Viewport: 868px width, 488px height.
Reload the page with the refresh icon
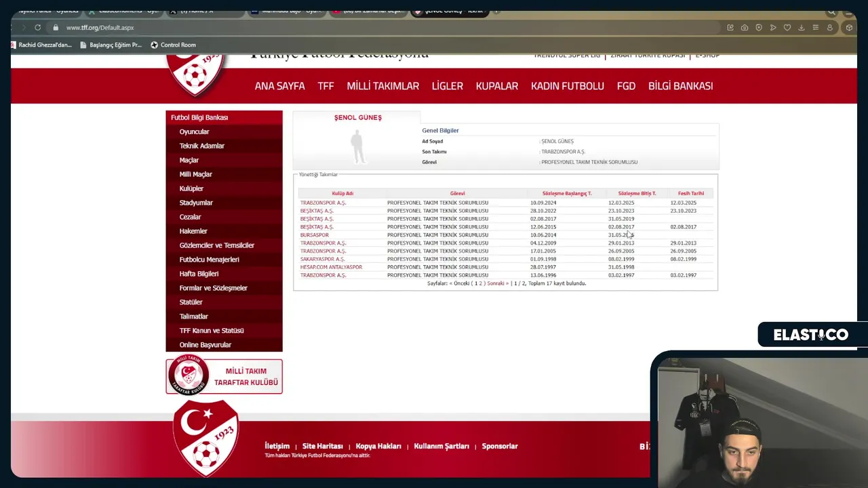(38, 28)
